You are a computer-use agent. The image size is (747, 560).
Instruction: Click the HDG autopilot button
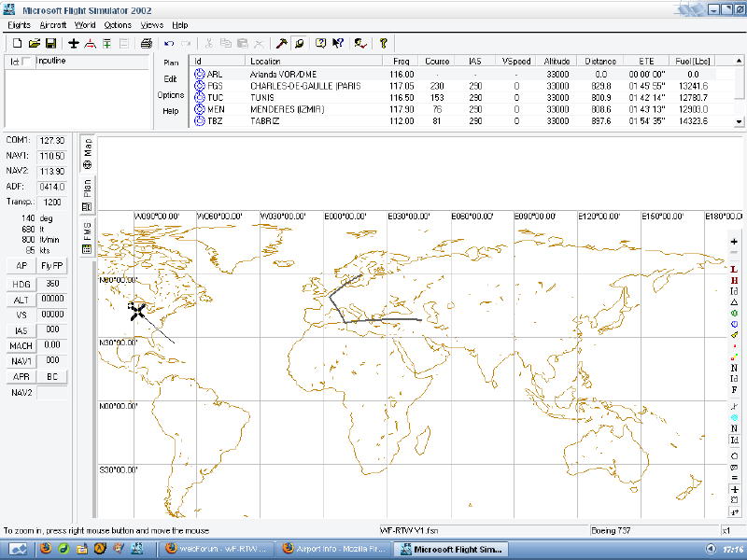click(x=21, y=285)
